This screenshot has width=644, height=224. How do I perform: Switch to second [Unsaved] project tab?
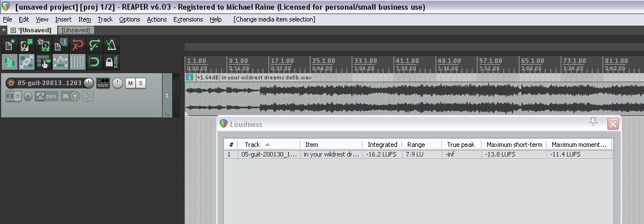pos(76,30)
